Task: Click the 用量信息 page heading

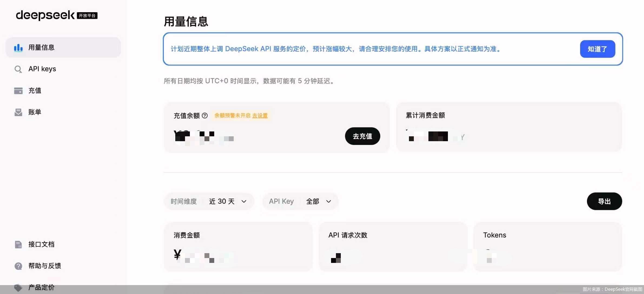Action: click(186, 22)
